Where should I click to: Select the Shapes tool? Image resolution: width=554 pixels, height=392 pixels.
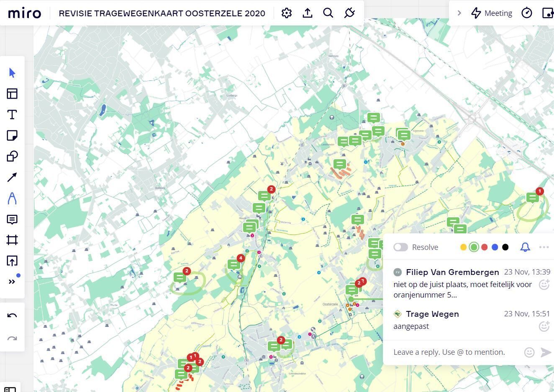[12, 156]
